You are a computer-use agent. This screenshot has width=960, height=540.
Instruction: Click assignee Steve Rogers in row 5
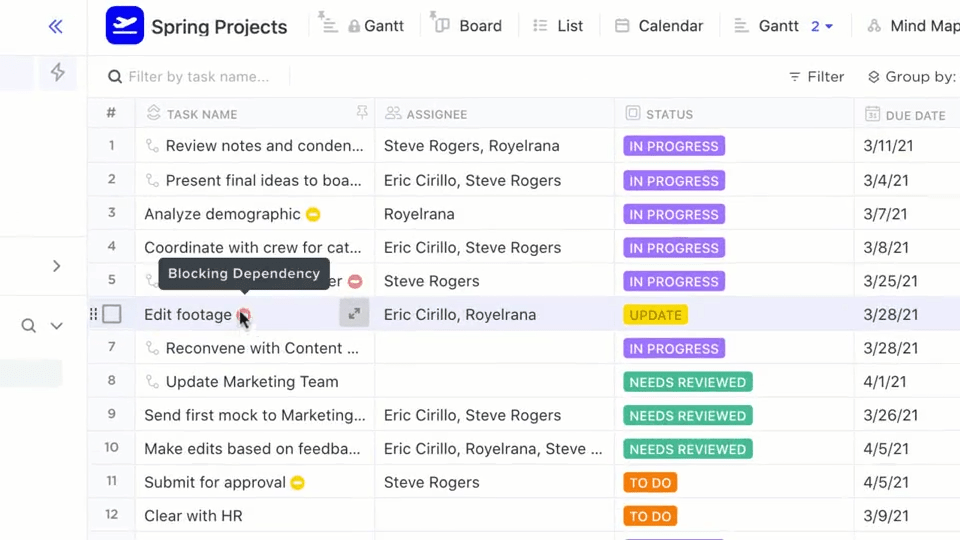point(432,281)
